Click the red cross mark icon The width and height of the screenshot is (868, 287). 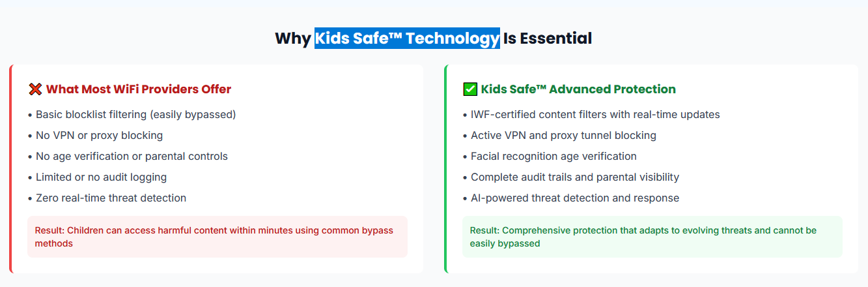(35, 89)
